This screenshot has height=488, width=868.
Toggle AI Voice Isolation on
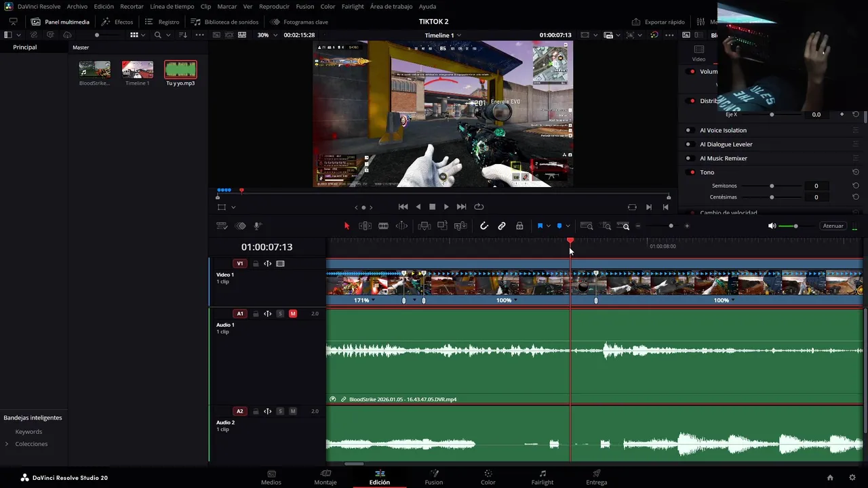click(x=692, y=130)
